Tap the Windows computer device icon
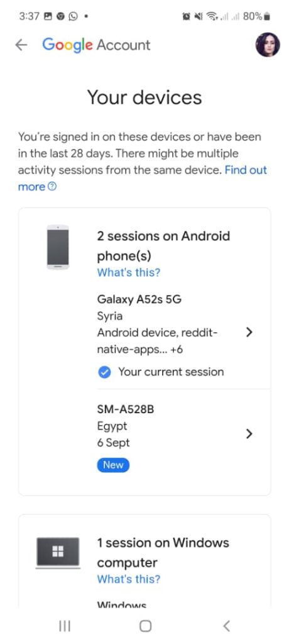 tap(58, 552)
